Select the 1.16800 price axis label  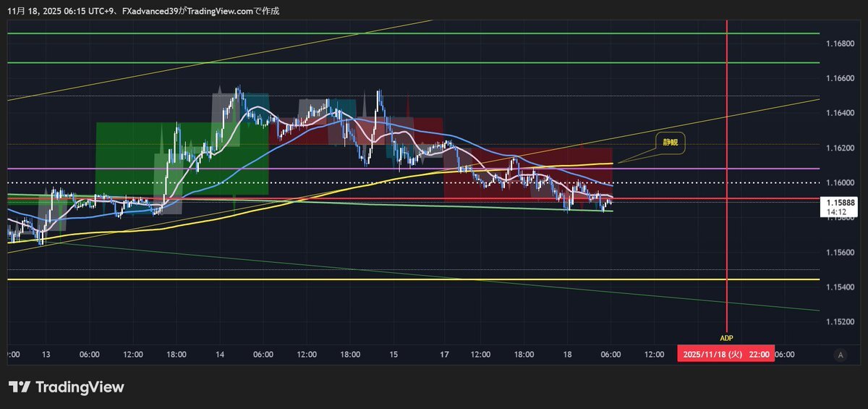coord(840,43)
